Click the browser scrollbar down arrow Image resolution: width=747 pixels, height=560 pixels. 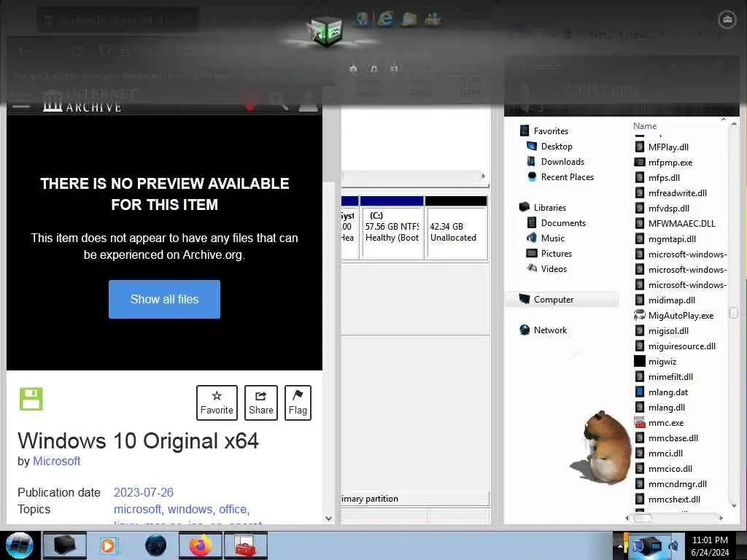point(329,518)
